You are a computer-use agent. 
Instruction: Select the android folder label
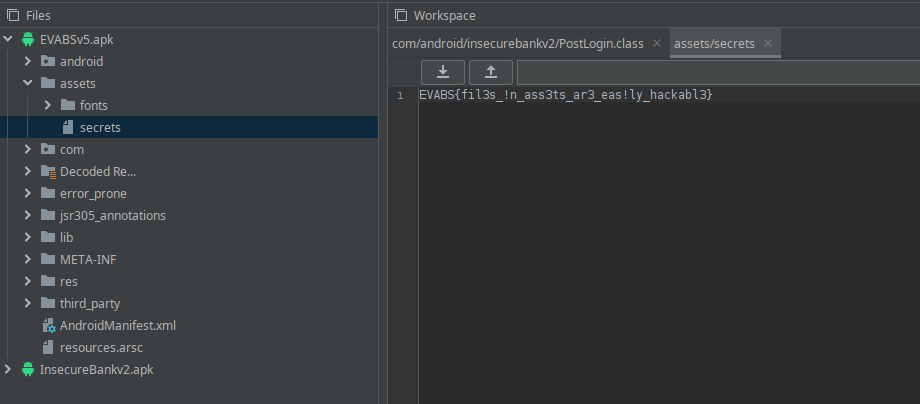pos(81,61)
